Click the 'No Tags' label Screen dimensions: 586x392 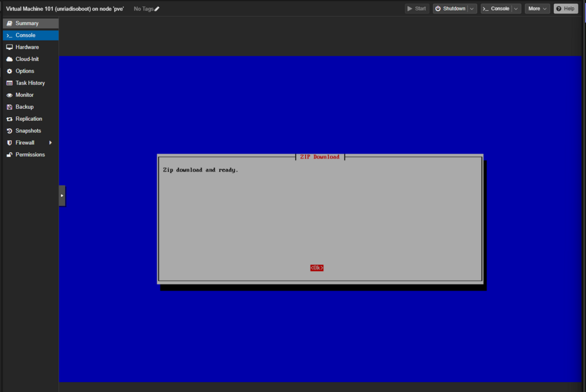tap(144, 9)
